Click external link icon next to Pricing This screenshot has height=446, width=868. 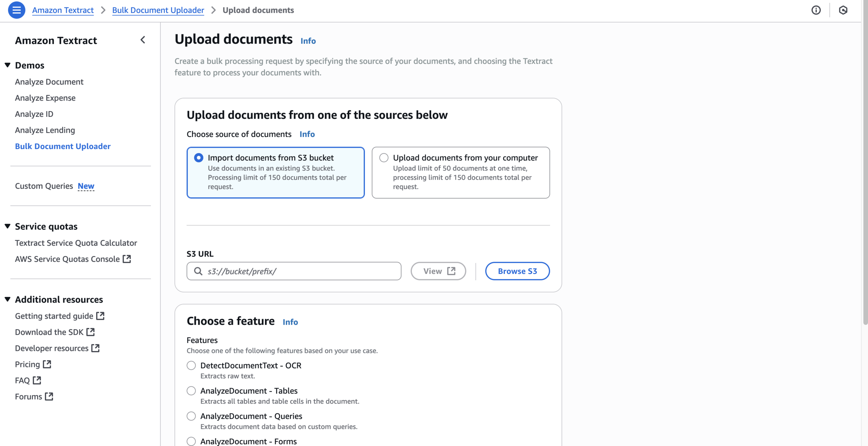coord(47,364)
